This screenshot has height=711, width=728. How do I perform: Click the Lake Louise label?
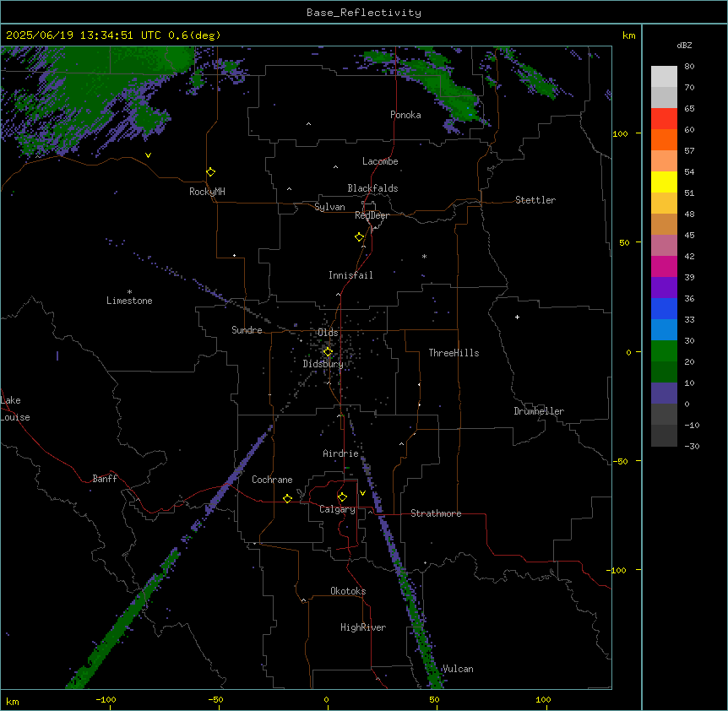tap(15, 409)
